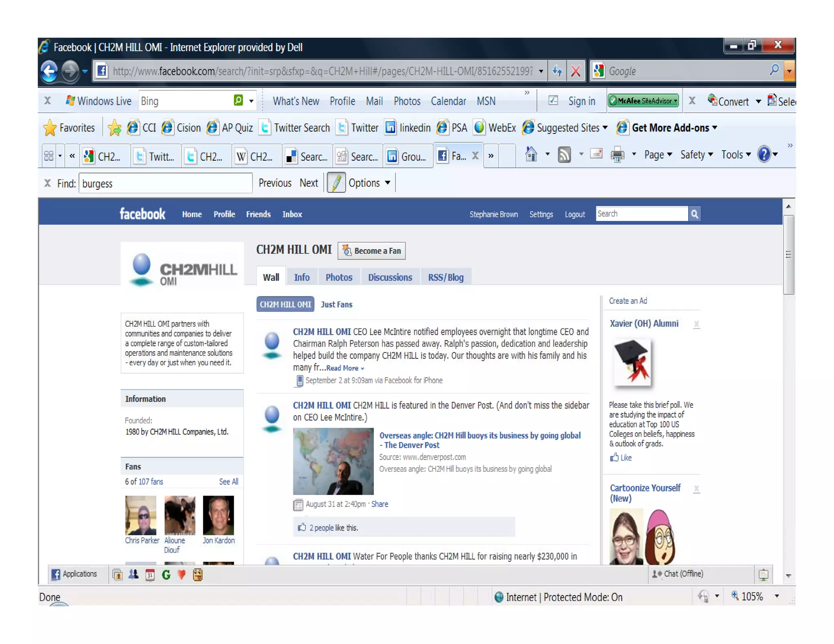
Task: Toggle the CH2M HILL OMI wall filter
Action: pyautogui.click(x=285, y=304)
